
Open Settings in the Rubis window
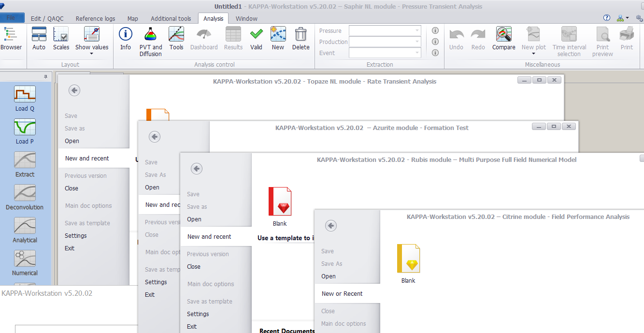(x=198, y=314)
